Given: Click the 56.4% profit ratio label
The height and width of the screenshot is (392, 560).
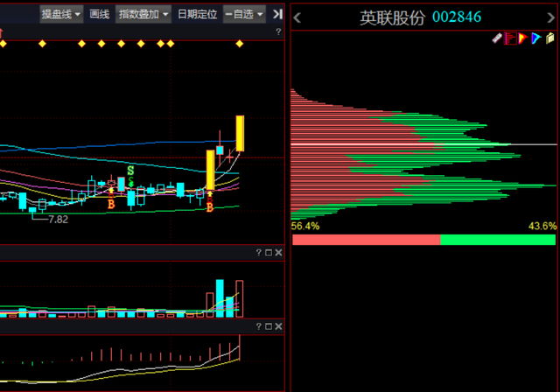Looking at the screenshot, I should click(x=305, y=227).
